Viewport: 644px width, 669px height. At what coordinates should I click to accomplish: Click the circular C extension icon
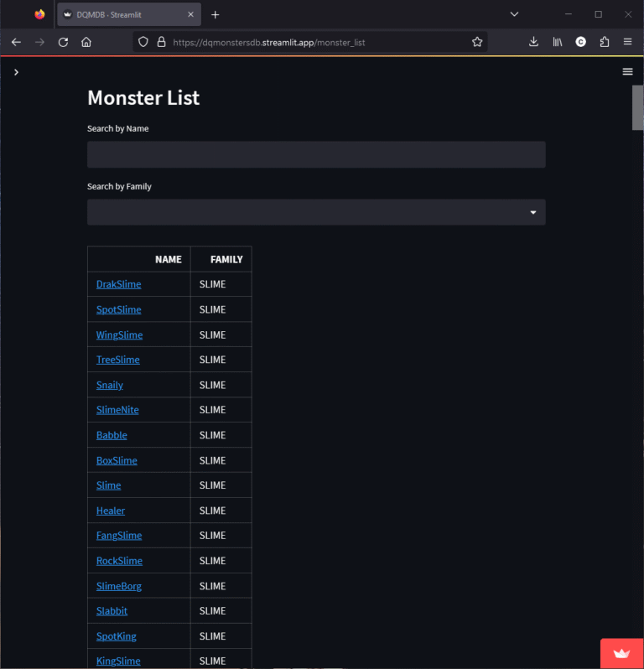point(580,42)
